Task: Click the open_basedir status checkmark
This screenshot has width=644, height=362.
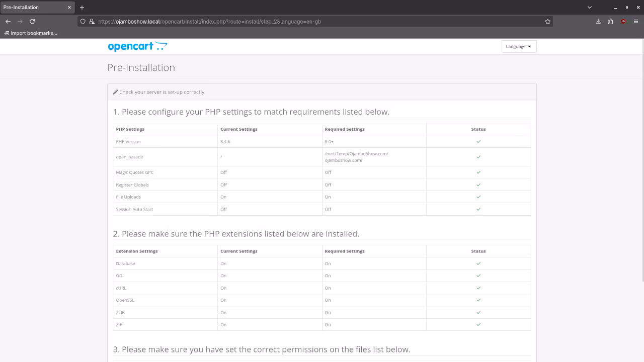Action: coord(478,157)
